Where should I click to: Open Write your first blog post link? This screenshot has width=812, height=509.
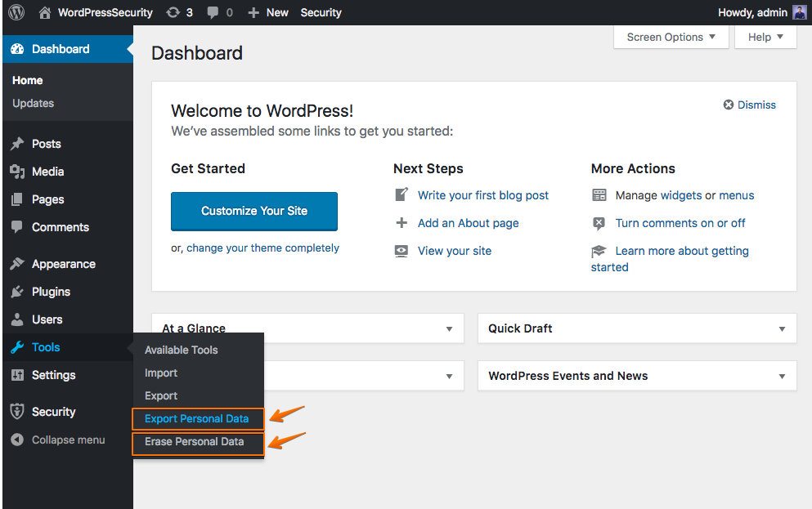tap(483, 195)
